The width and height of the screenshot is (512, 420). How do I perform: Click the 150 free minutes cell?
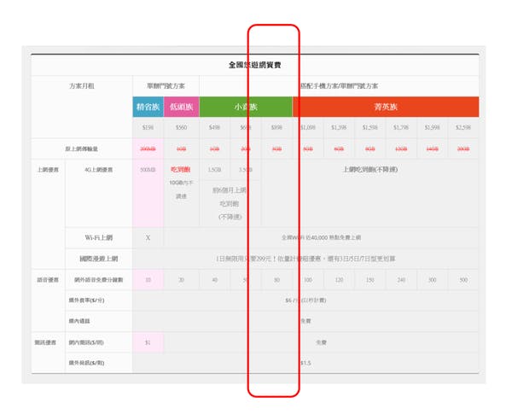[x=370, y=280]
